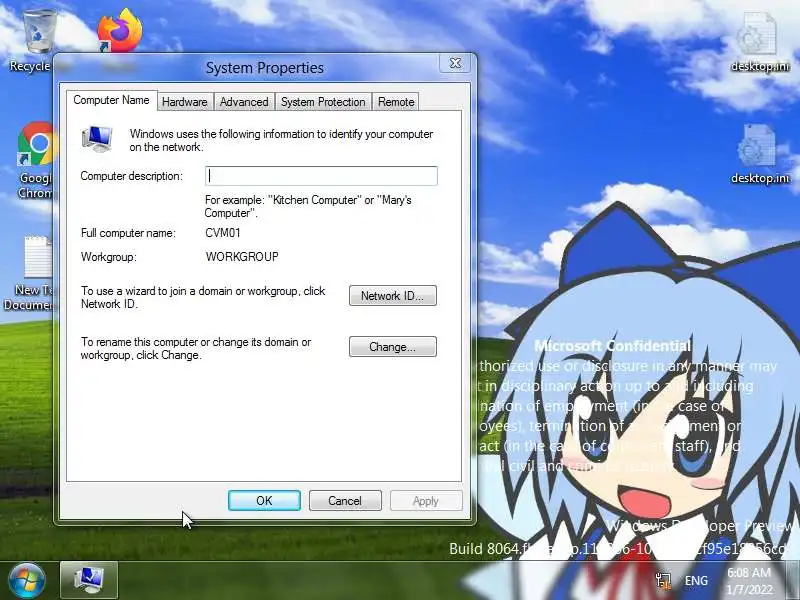Click the System Properties taskbar button
This screenshot has width=800, height=600.
[x=89, y=581]
